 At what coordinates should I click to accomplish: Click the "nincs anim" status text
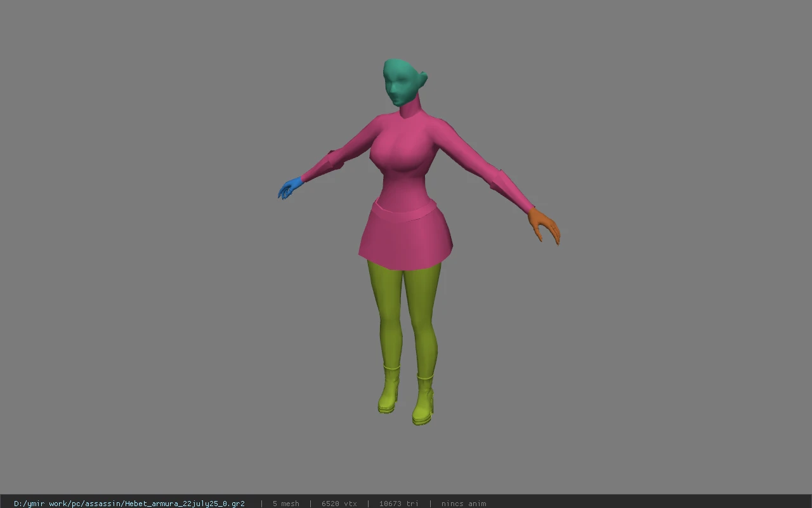coord(464,504)
